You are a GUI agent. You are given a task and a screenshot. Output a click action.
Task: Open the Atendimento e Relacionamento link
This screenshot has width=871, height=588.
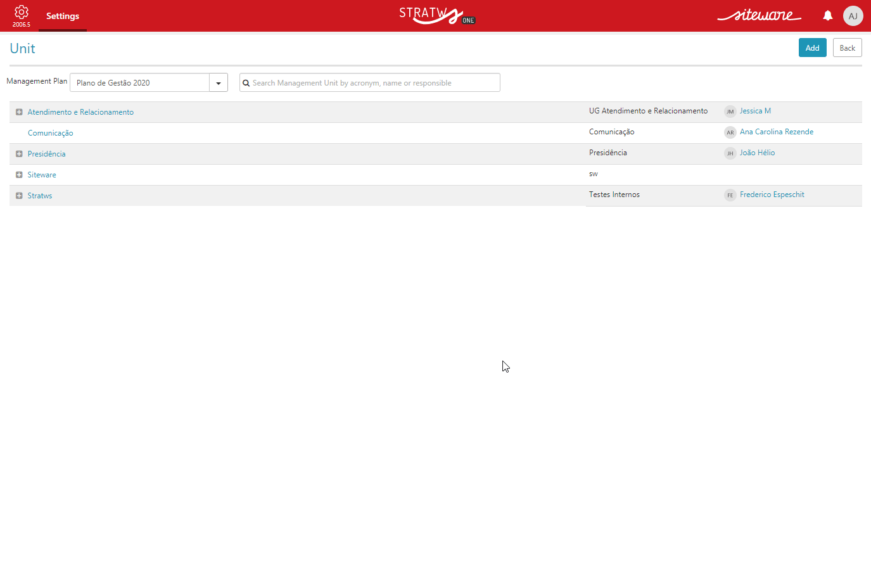(x=80, y=112)
